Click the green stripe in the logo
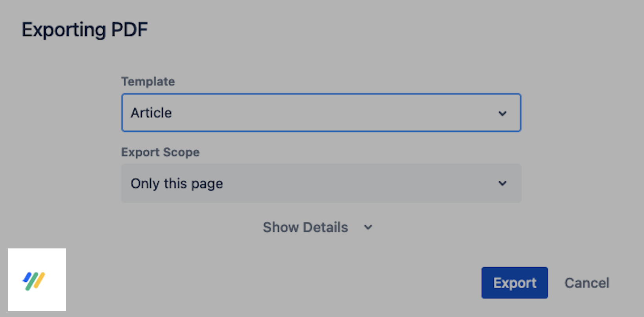The image size is (644, 317). pos(32,282)
